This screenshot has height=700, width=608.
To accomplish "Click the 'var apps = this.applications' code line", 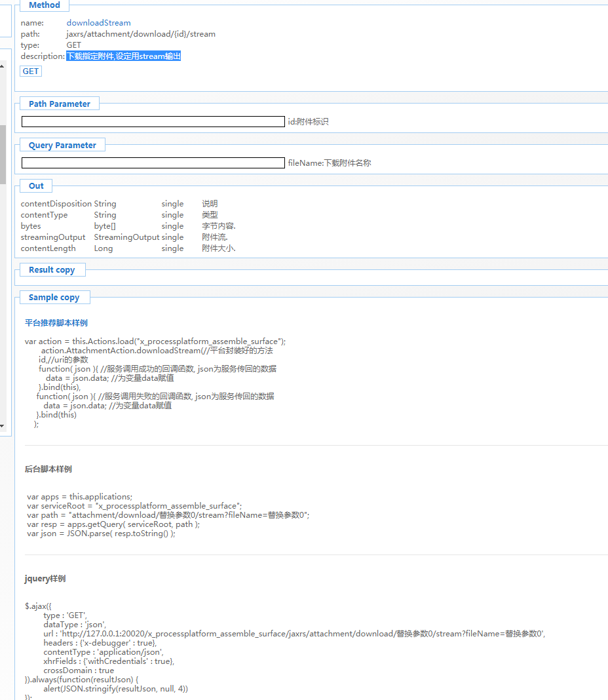I will tap(79, 496).
